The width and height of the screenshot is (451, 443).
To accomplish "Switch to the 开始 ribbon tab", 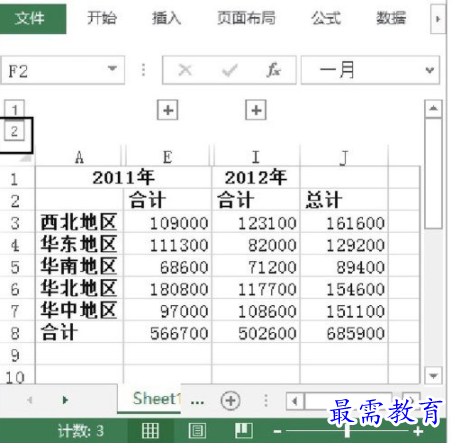I will pyautogui.click(x=102, y=18).
